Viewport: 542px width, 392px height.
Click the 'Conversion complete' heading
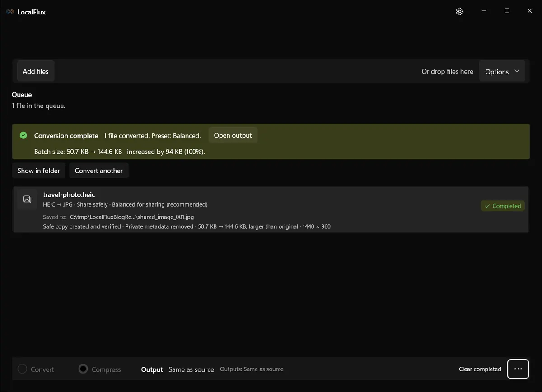(x=66, y=136)
